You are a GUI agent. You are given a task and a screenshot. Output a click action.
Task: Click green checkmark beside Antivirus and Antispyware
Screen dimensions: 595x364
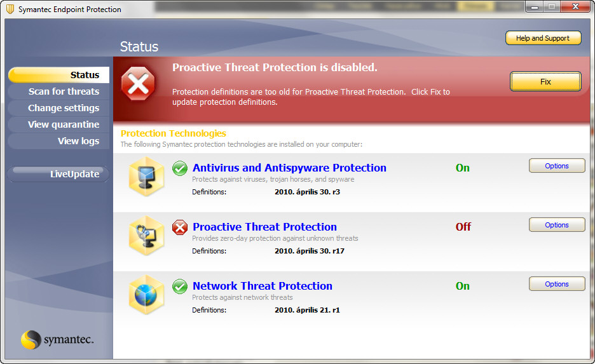180,168
